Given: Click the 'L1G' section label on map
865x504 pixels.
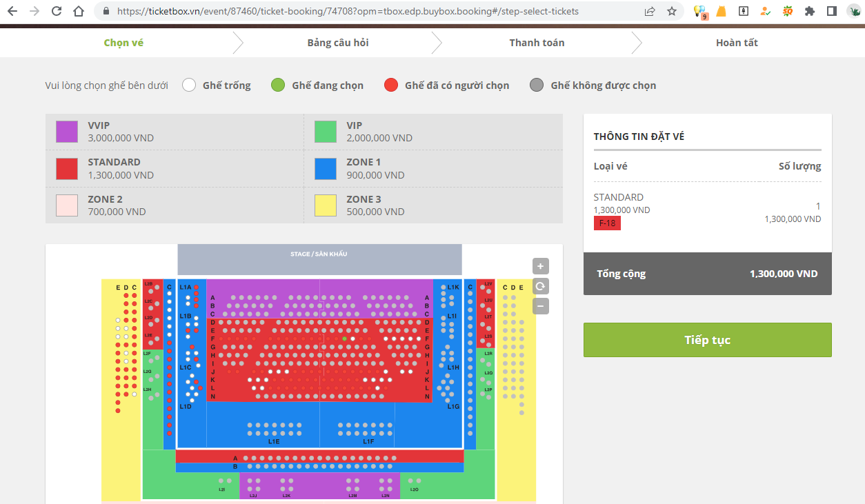Looking at the screenshot, I should tap(453, 407).
